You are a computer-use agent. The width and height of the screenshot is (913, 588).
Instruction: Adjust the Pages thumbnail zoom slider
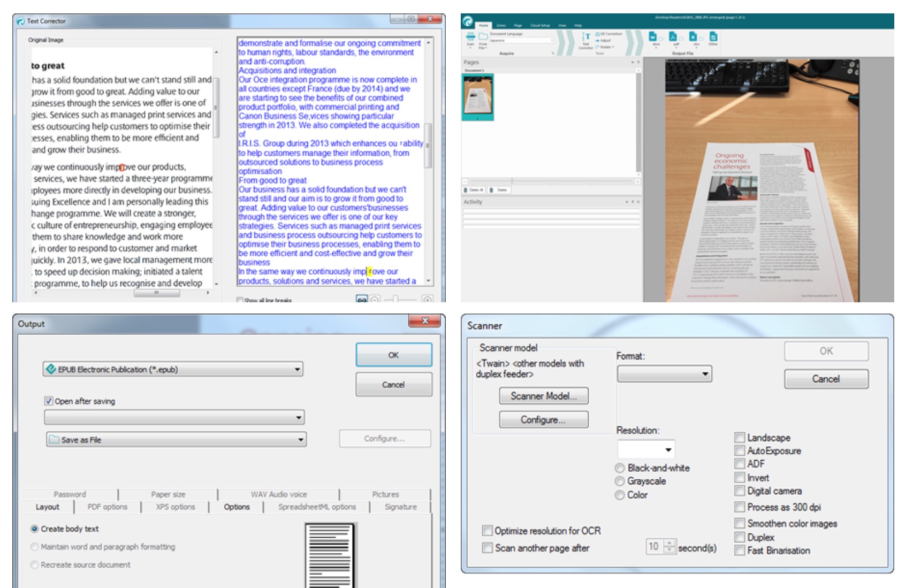click(512, 181)
